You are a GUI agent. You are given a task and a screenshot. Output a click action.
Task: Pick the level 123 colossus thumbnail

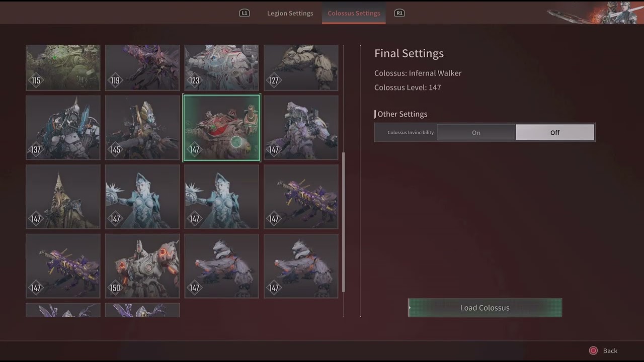(221, 67)
